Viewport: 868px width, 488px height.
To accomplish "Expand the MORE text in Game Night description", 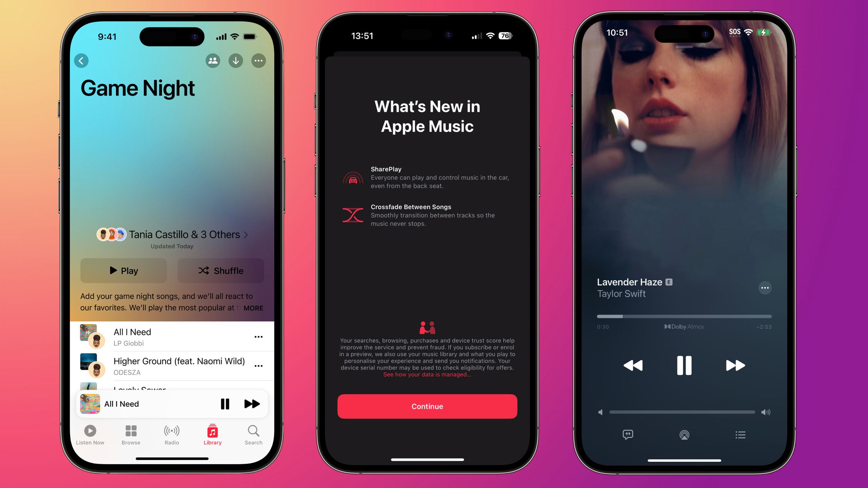I will [253, 308].
